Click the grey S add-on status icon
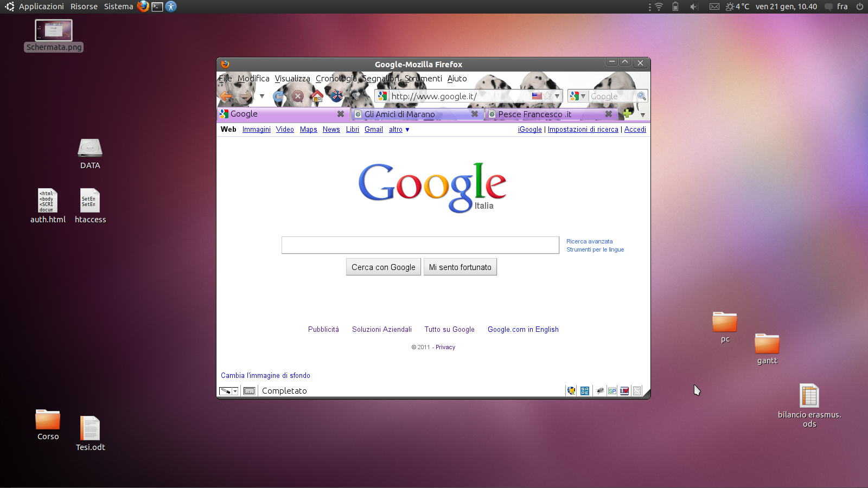The width and height of the screenshot is (868, 488). tap(637, 390)
